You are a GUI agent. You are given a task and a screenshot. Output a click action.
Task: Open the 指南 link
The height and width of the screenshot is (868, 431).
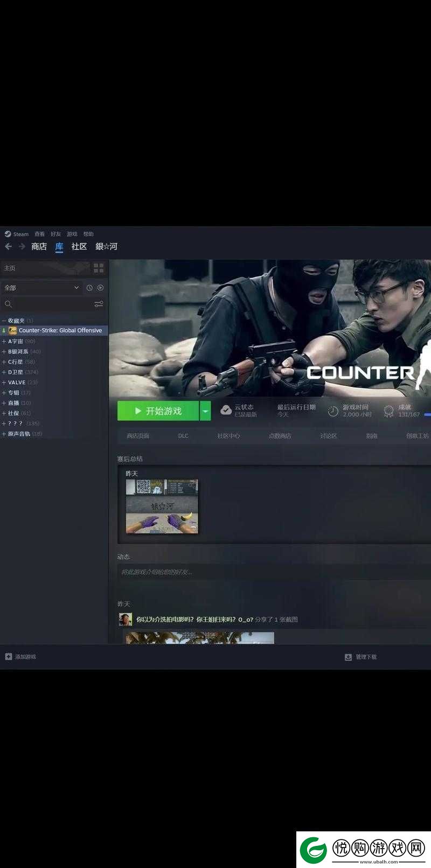click(x=372, y=436)
